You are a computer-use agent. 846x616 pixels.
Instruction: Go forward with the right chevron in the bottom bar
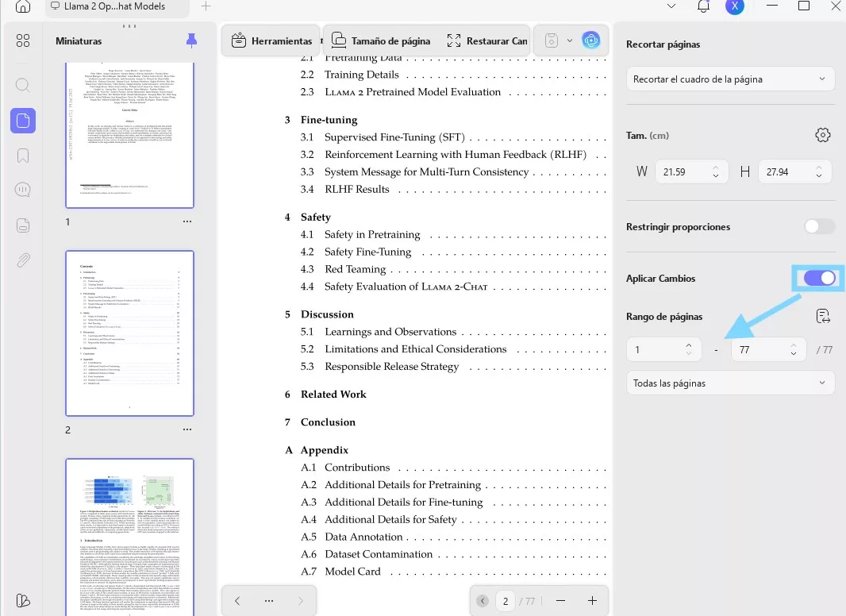click(x=301, y=600)
